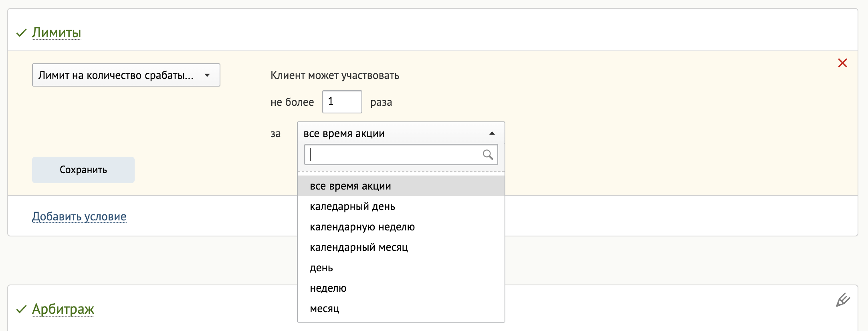The image size is (868, 331).
Task: Remove the limit condition with red X
Action: click(x=842, y=63)
